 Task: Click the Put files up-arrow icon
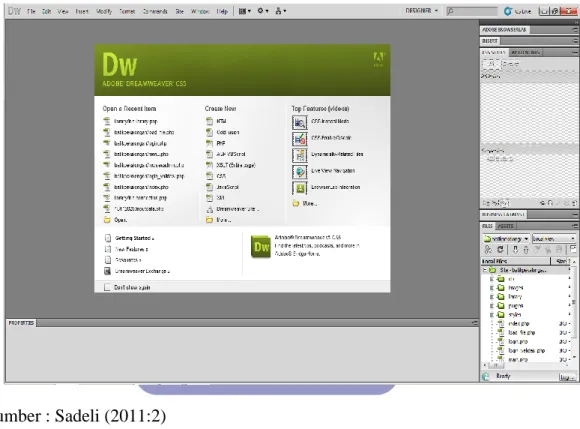click(x=526, y=250)
